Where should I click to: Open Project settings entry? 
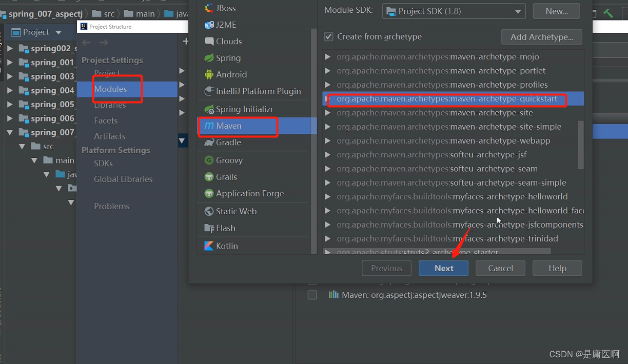click(107, 73)
